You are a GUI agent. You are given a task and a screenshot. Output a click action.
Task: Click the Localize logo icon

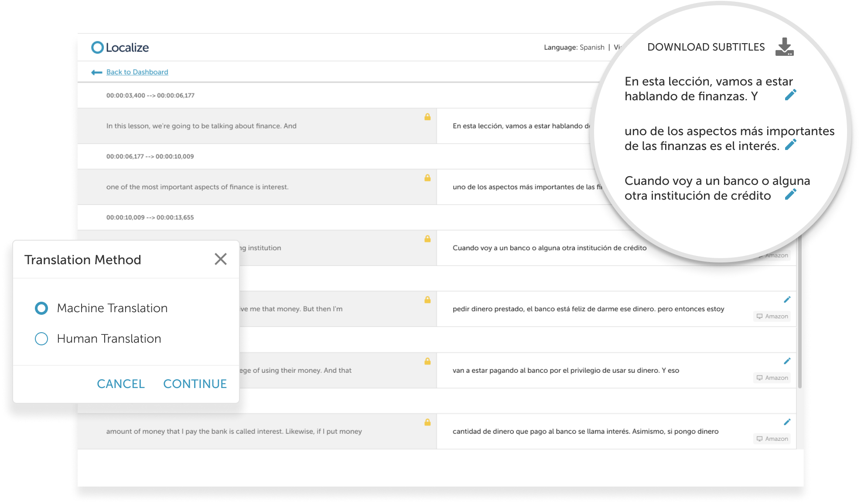[x=97, y=47]
